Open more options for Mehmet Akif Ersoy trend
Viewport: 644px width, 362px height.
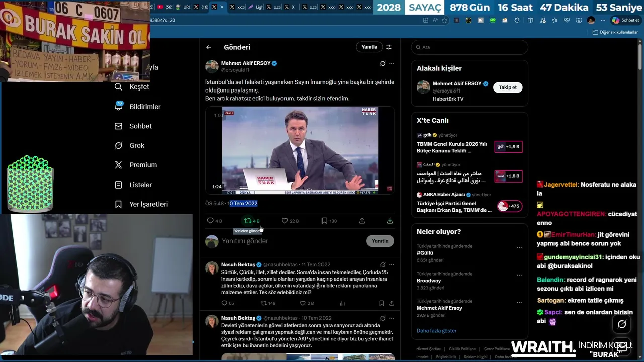[519, 303]
